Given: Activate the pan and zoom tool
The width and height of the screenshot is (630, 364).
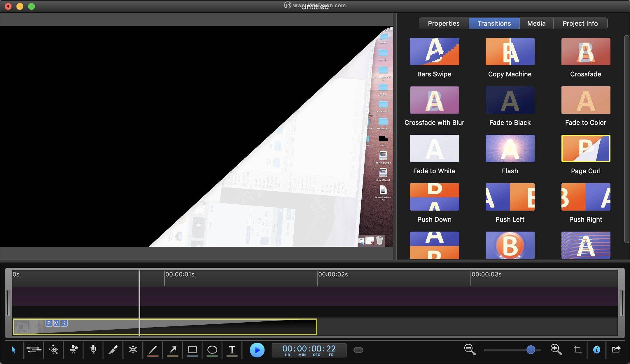Looking at the screenshot, I should click(53, 349).
